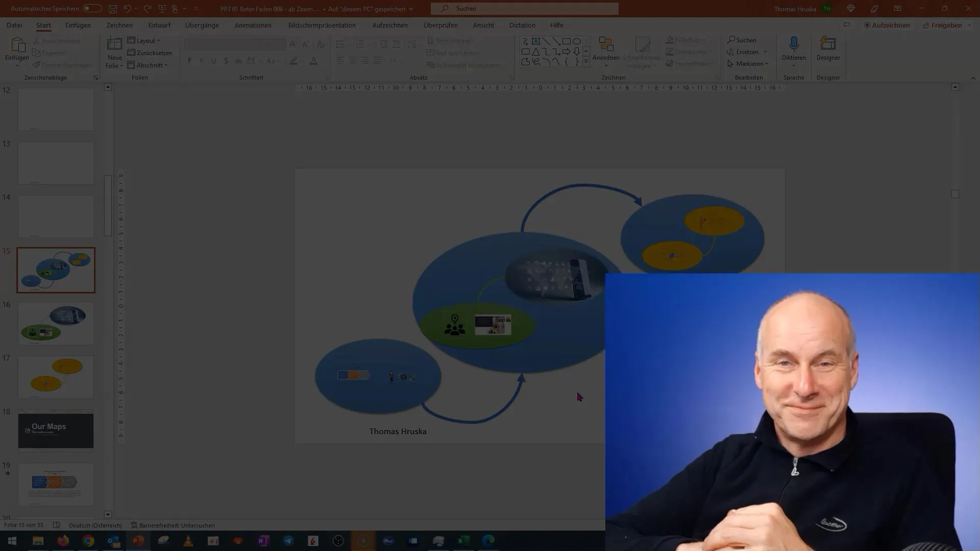Select the oval shape in the gallery
This screenshot has height=551, width=980.
pyautogui.click(x=576, y=41)
